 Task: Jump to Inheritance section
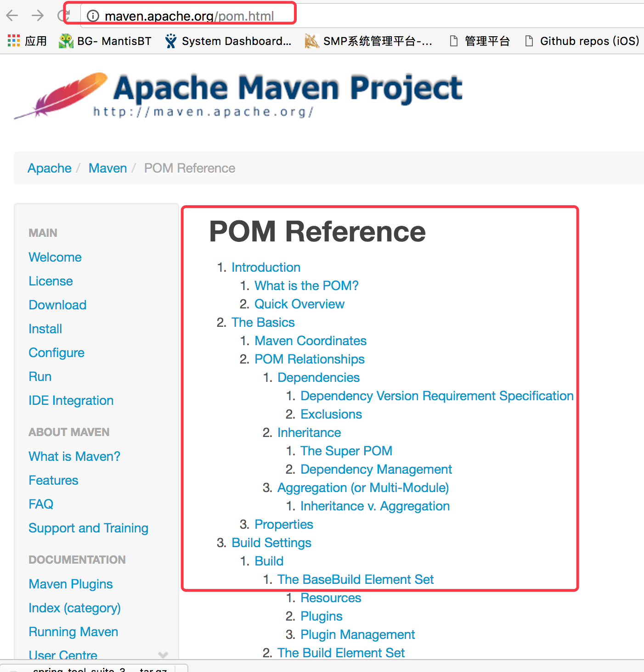point(309,432)
